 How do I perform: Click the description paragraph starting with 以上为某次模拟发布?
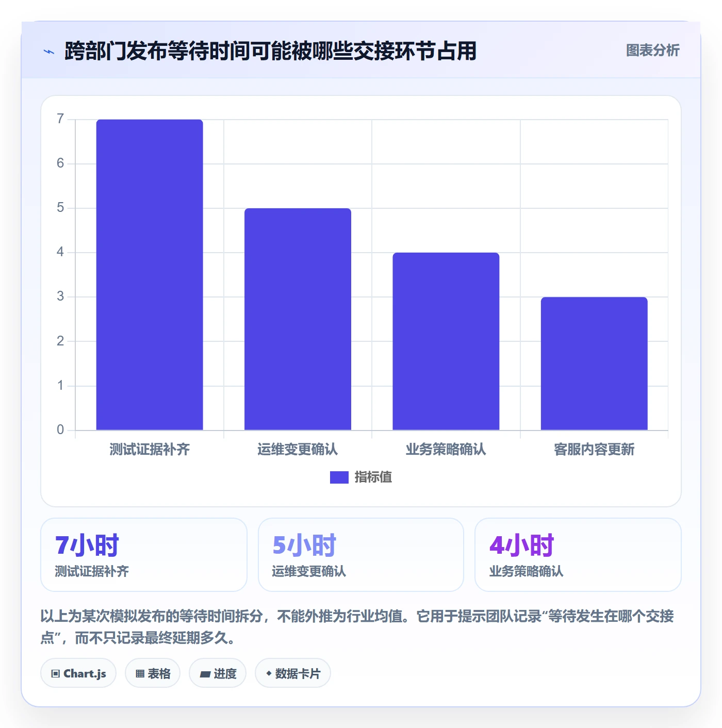pos(357,627)
